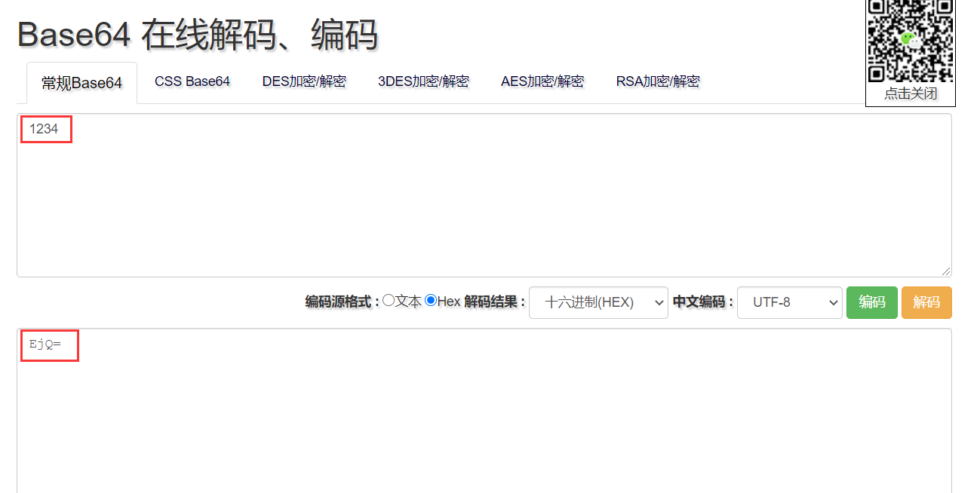This screenshot has height=493, width=980.
Task: Open the AES加密/解密 tab
Action: (x=542, y=81)
